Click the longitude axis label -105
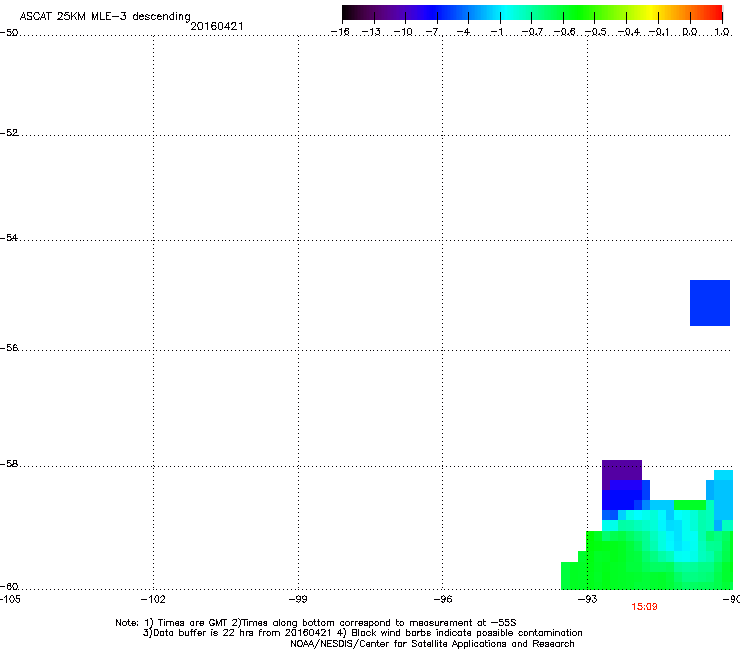 tap(10, 599)
